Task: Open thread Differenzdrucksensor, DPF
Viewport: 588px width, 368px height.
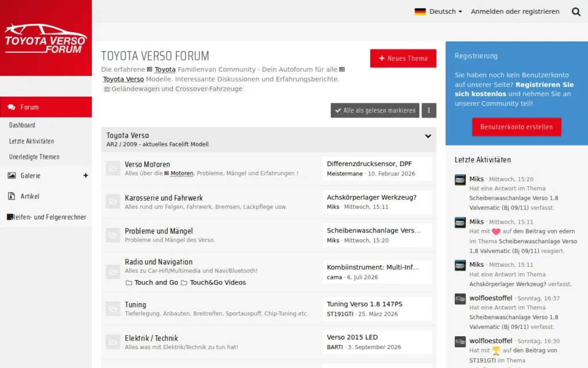Action: click(369, 164)
